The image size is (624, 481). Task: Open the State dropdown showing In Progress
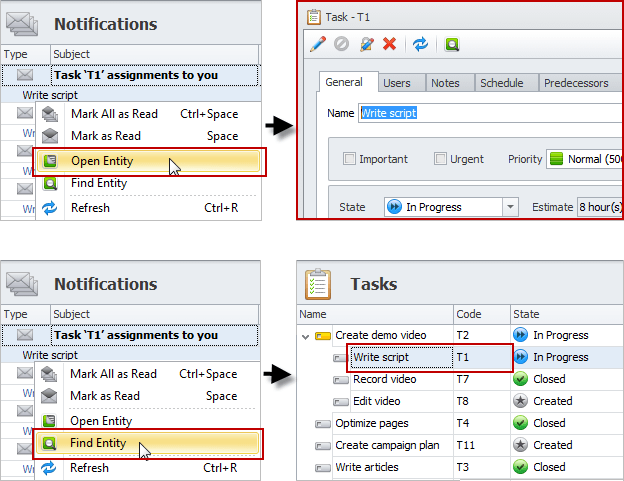[510, 207]
